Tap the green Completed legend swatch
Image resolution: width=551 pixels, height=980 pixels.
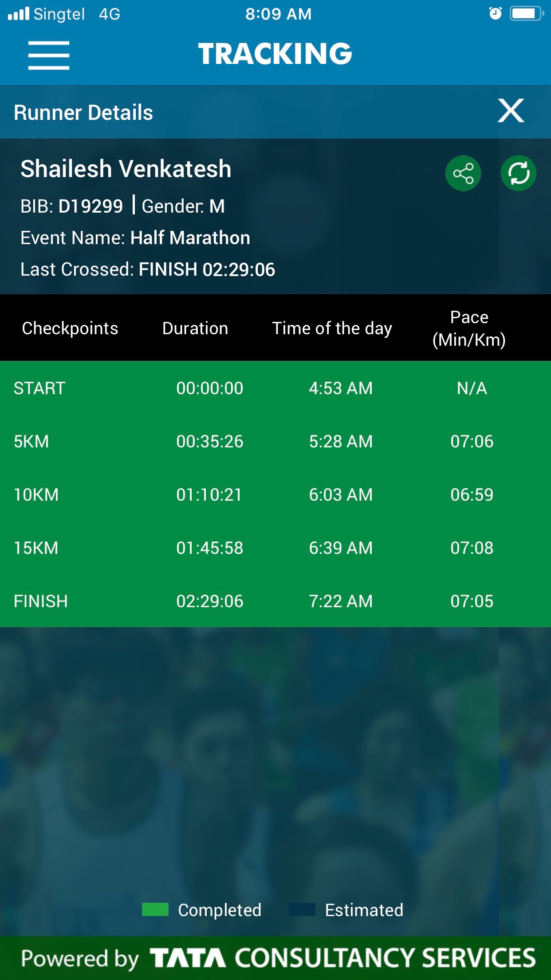point(155,909)
